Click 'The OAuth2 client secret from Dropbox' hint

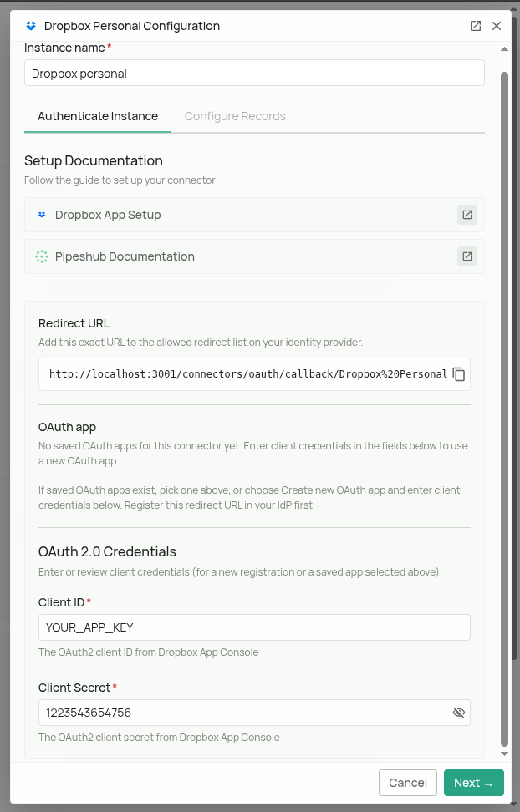(x=159, y=738)
